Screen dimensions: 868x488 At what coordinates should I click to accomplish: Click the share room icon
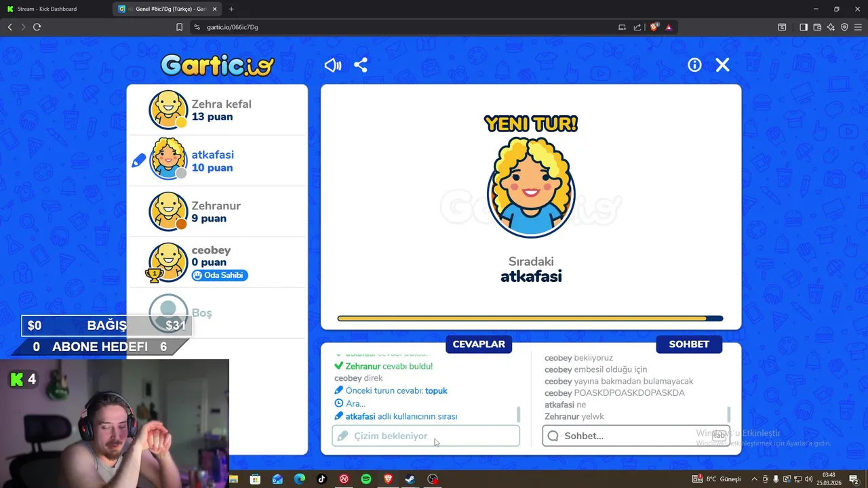pos(361,65)
